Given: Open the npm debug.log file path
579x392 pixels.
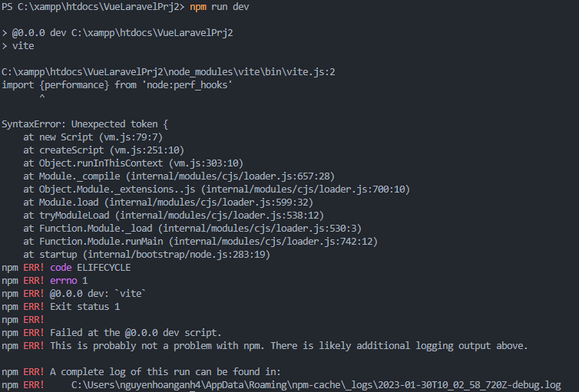Looking at the screenshot, I should (316, 384).
